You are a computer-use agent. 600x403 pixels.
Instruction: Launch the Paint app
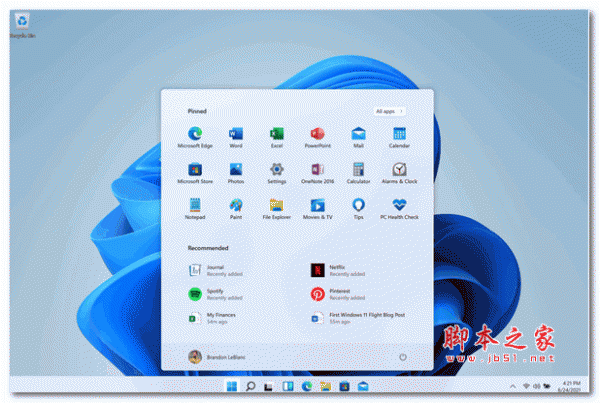(x=236, y=208)
